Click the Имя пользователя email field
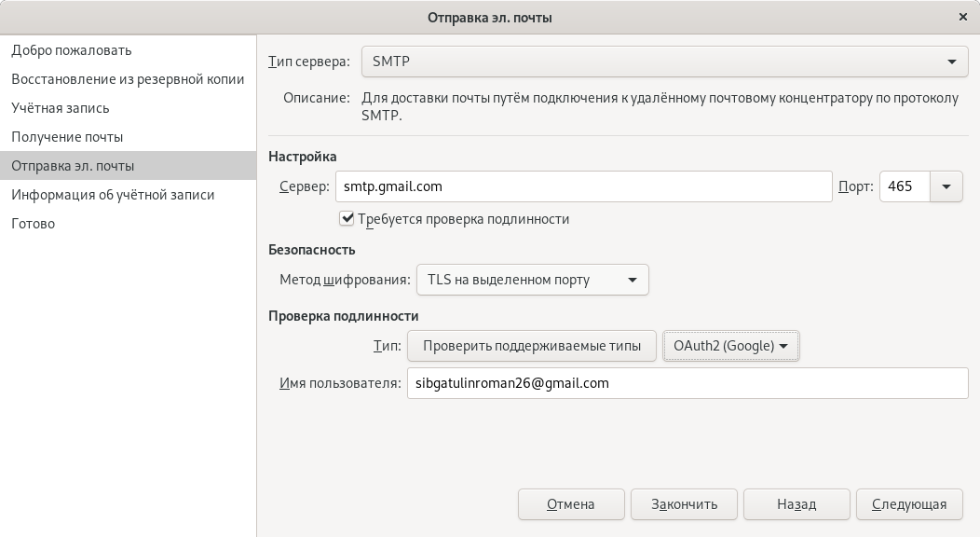 (x=687, y=383)
